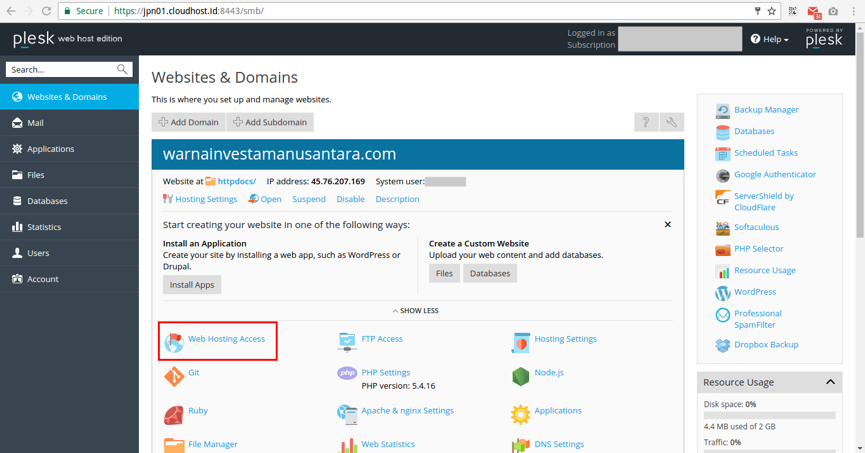
Task: Click the Install Apps button
Action: click(x=192, y=285)
